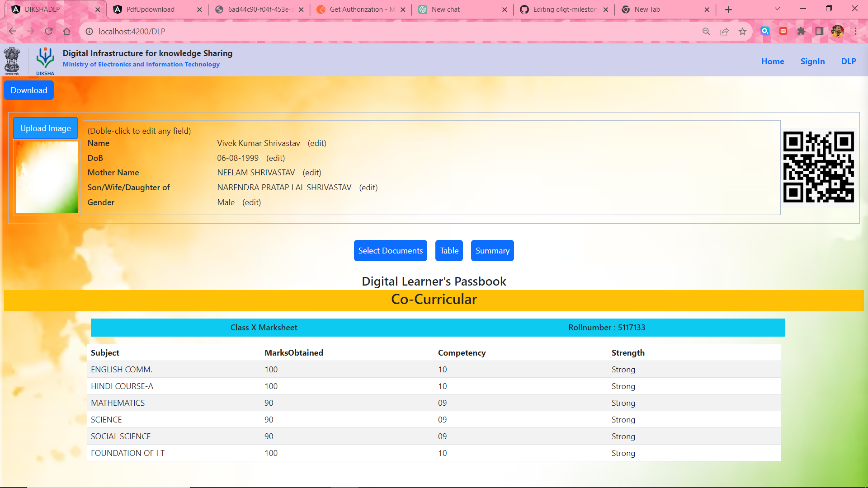Click the share page icon
Image resolution: width=868 pixels, height=488 pixels.
pos(724,31)
